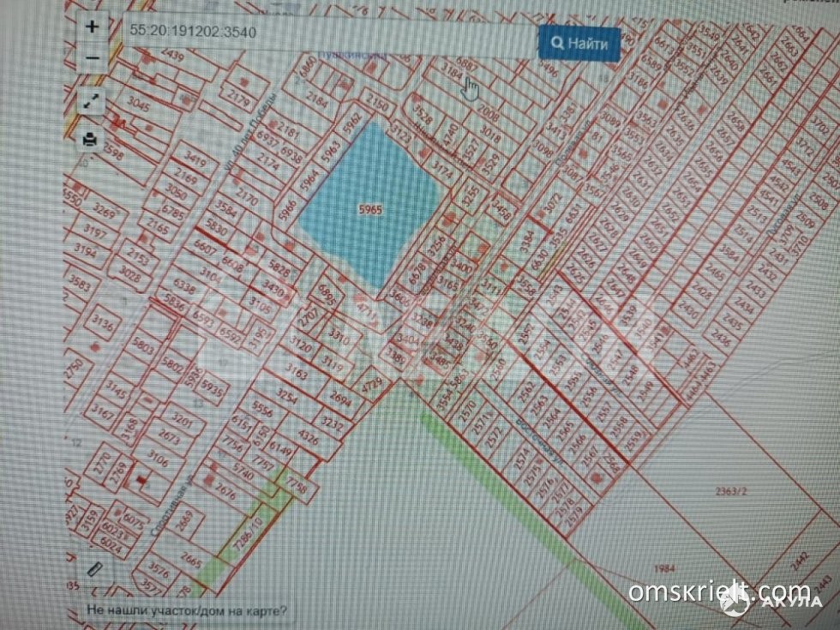Select parcel 2184 below the search bar

[x=317, y=101]
